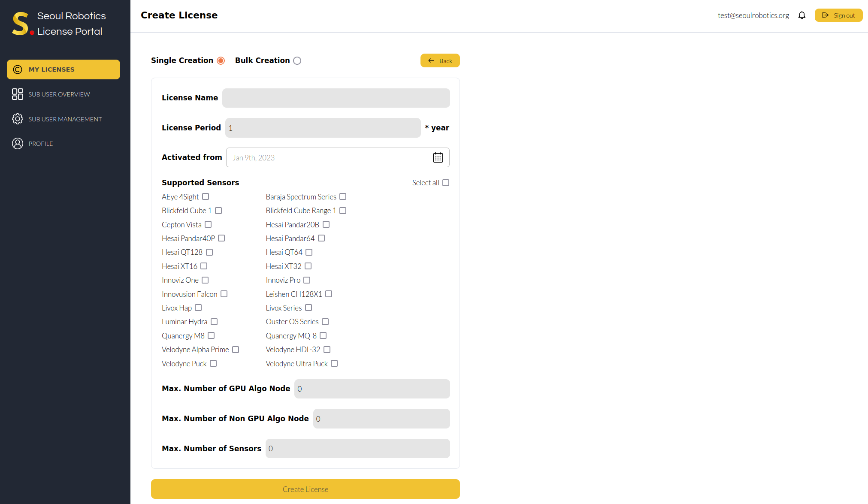This screenshot has width=868, height=504.
Task: Tick Hesai XT32 checkbox
Action: pos(308,266)
